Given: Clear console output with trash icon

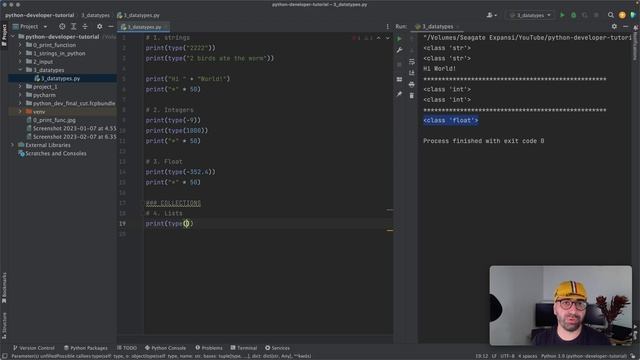Looking at the screenshot, I should (x=411, y=96).
